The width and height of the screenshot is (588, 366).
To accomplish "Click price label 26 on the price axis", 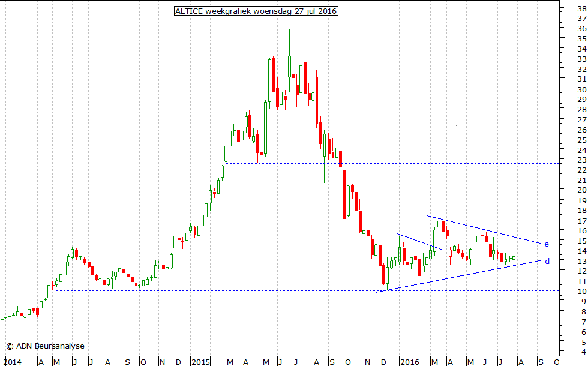I will point(582,130).
